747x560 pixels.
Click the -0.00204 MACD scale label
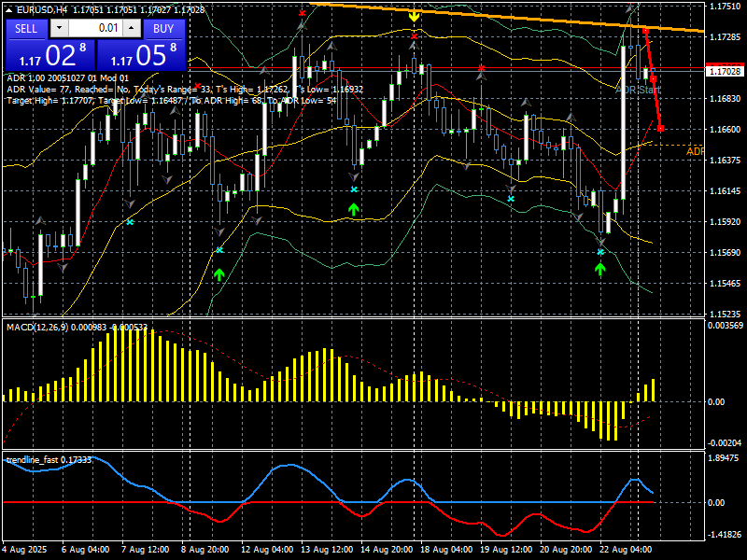726,442
